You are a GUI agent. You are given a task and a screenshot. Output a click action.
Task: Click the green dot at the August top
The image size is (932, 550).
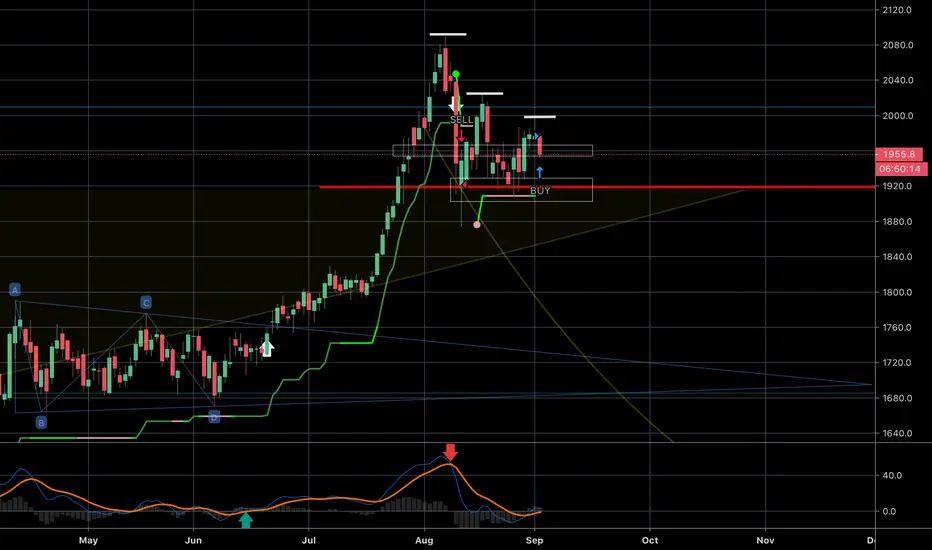(456, 74)
